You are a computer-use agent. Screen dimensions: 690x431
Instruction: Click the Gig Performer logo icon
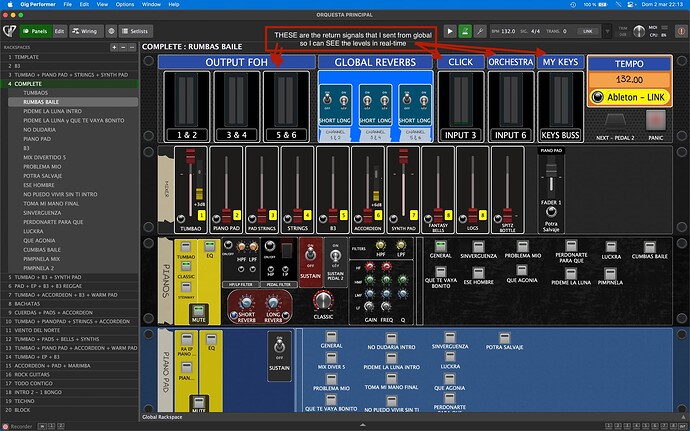[9, 31]
